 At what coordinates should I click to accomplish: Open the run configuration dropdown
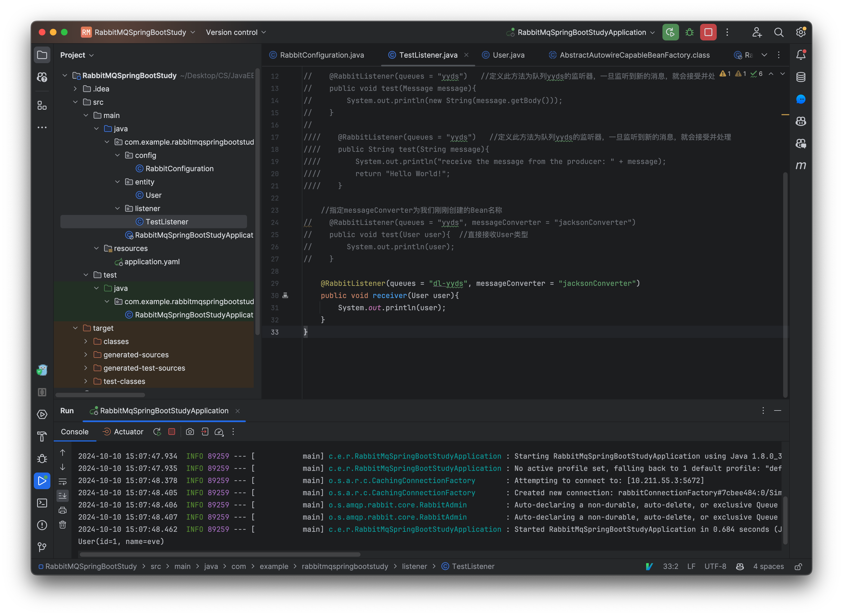coord(582,32)
